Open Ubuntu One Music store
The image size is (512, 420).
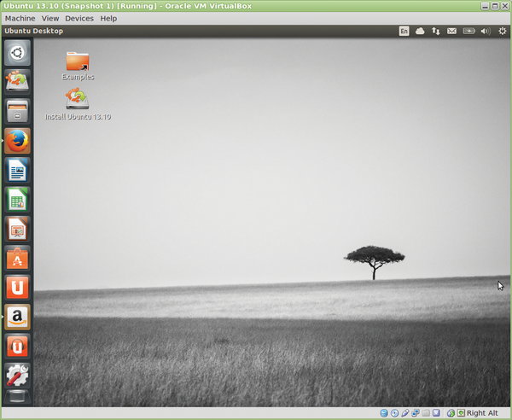[x=17, y=347]
